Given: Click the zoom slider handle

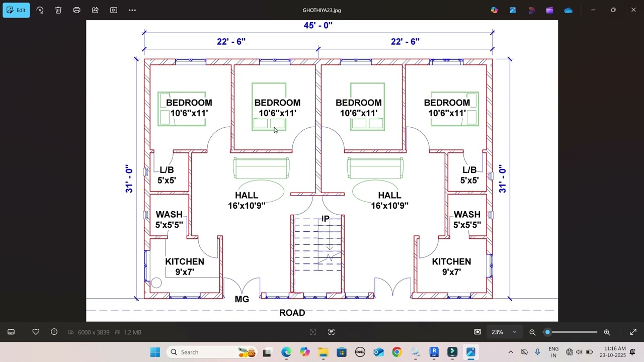Looking at the screenshot, I should [548, 332].
